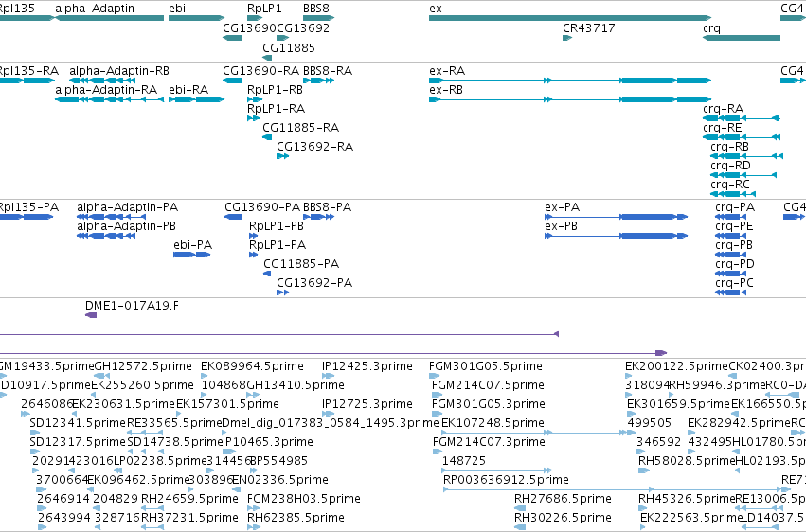Select the alpha-Adaptin-PB protein label
Image resolution: width=806 pixels, height=532 pixels.
[x=127, y=226]
